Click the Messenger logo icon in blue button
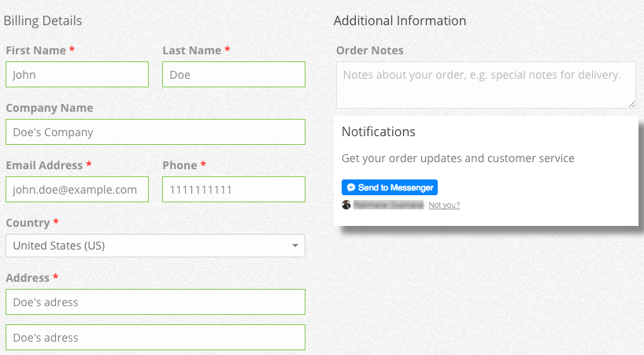This screenshot has height=355, width=644. (x=351, y=187)
